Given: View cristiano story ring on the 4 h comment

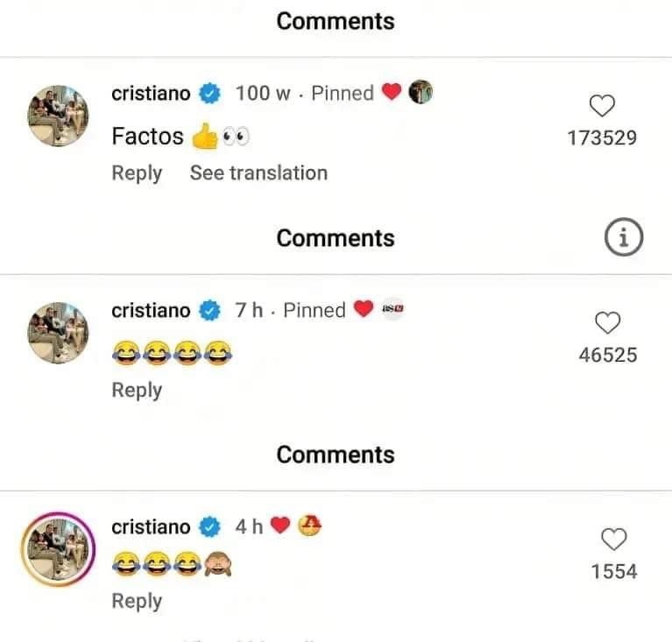Looking at the screenshot, I should coord(59,550).
